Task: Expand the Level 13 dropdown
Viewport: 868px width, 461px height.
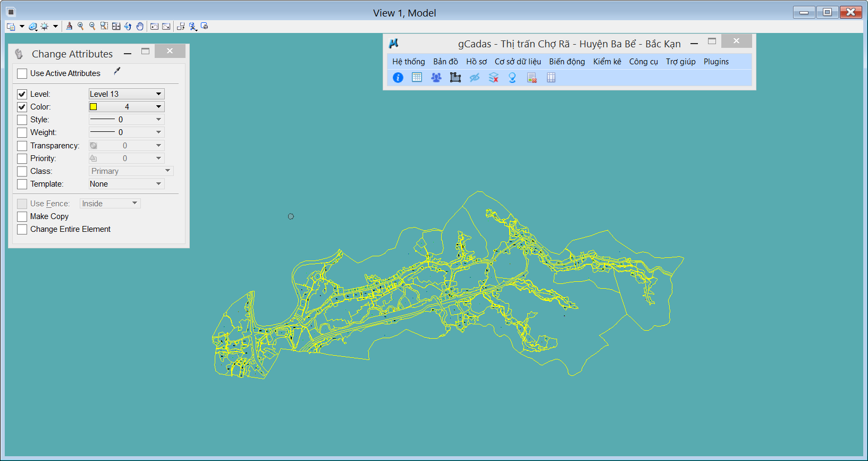Action: 158,94
